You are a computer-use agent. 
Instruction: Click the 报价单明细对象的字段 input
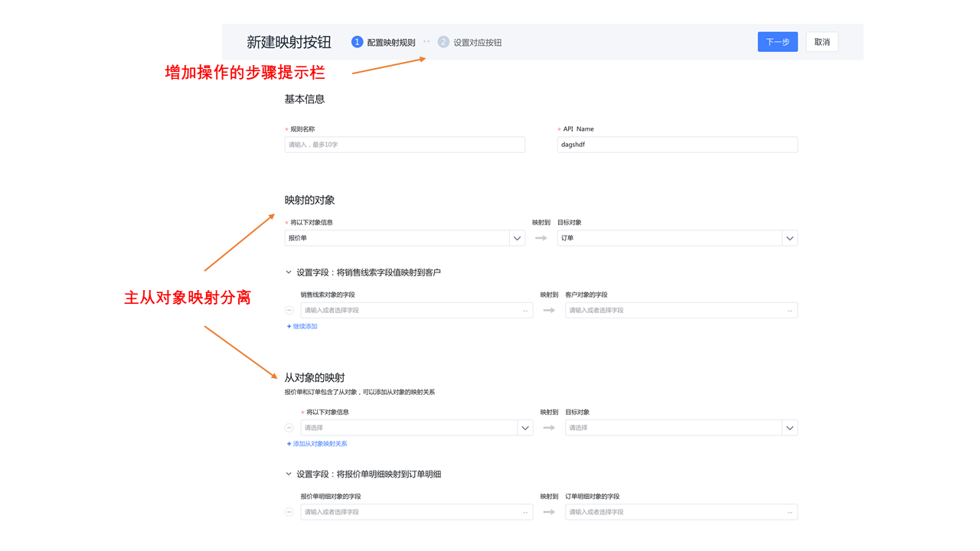coord(416,512)
